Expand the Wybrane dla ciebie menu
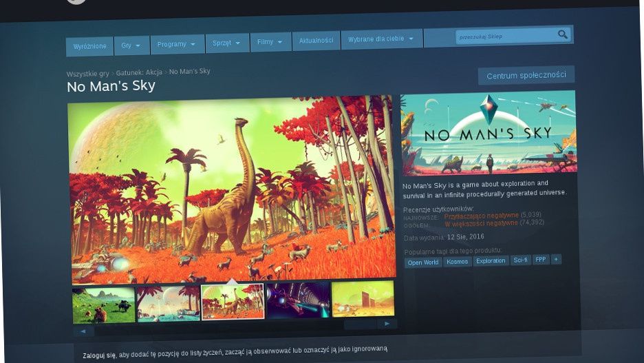 tap(381, 39)
